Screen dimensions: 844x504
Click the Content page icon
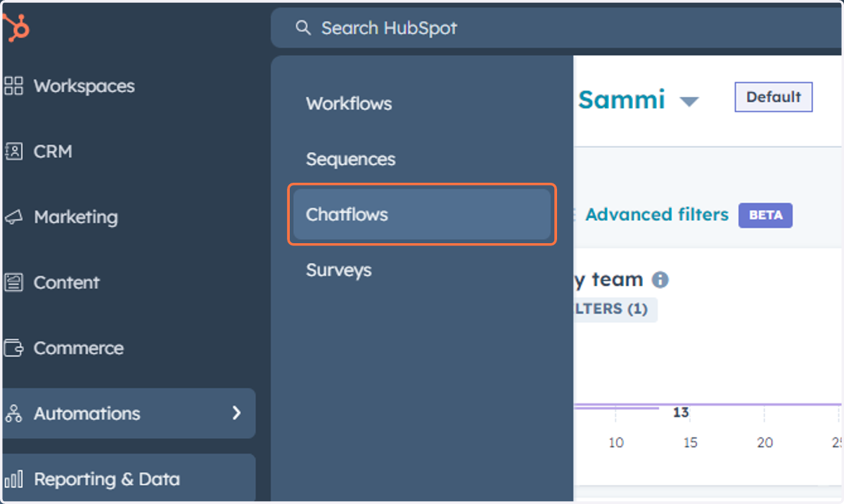[13, 283]
